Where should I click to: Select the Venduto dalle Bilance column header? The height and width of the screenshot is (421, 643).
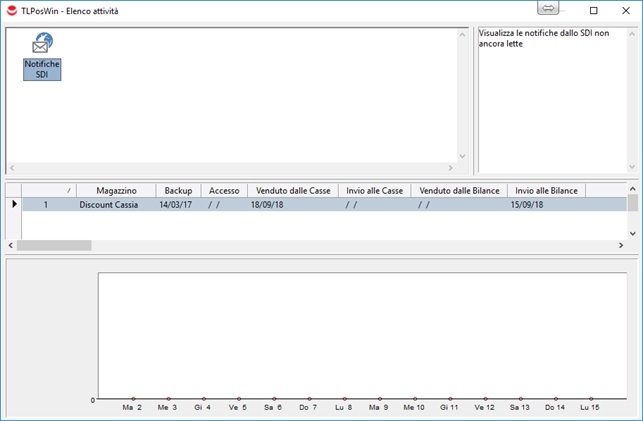coord(458,190)
